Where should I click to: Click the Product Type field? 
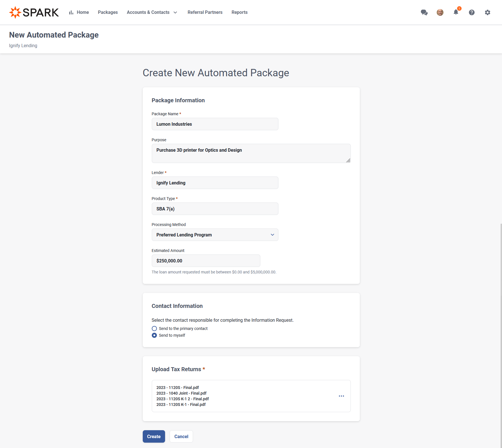[215, 209]
